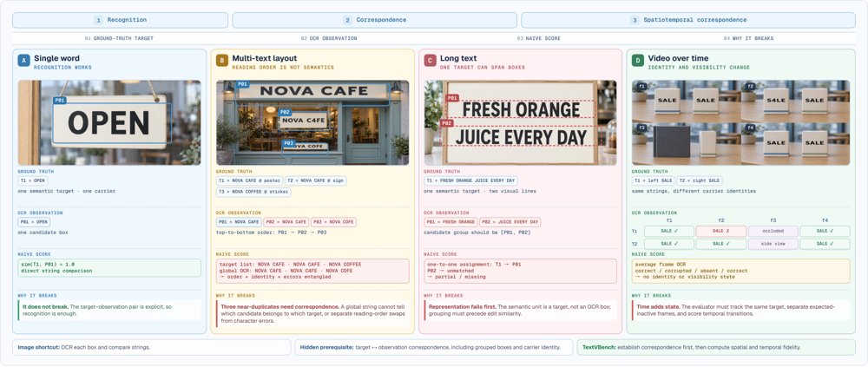
Task: Open the fresh orange juice signboard photo
Action: pyautogui.click(x=520, y=122)
